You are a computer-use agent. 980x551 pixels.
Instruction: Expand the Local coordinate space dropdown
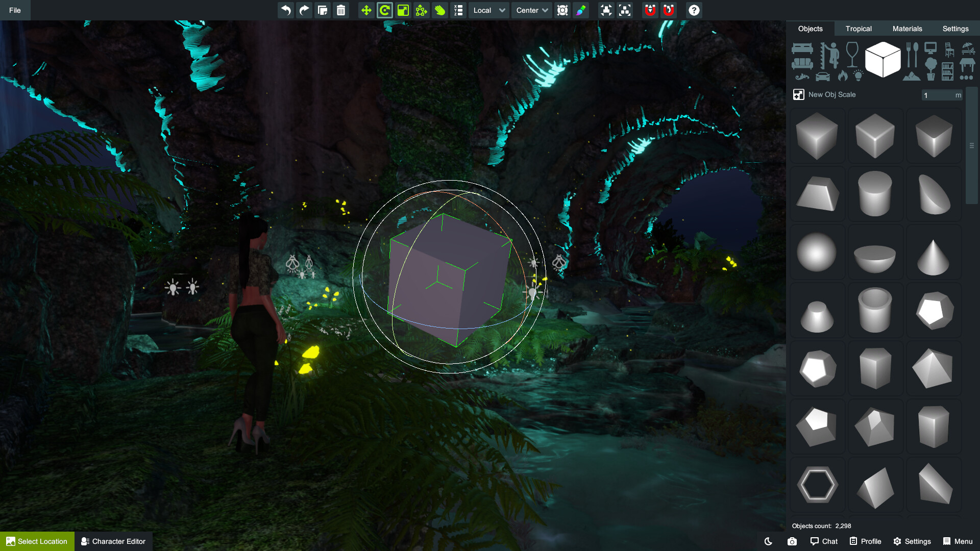pos(488,10)
